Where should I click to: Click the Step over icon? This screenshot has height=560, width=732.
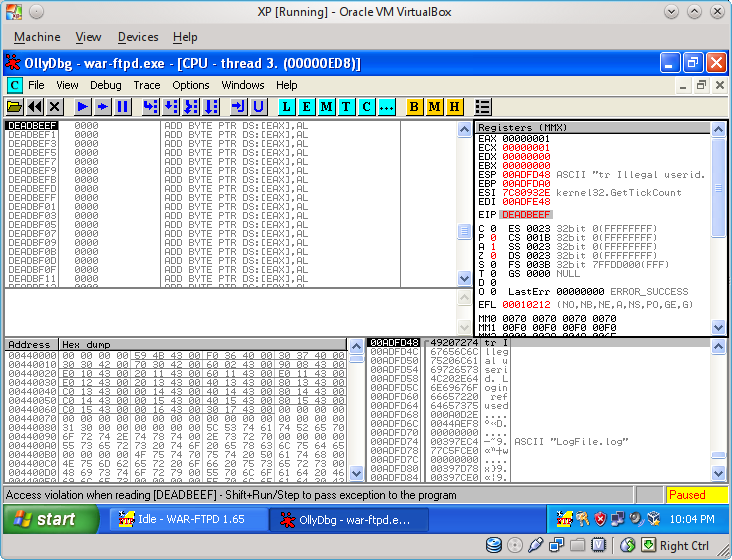point(171,107)
